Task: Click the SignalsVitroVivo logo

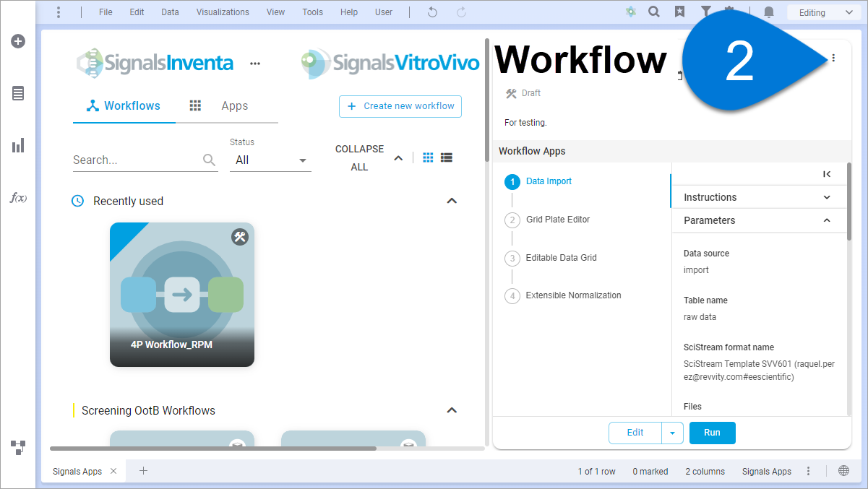Action: [x=391, y=63]
